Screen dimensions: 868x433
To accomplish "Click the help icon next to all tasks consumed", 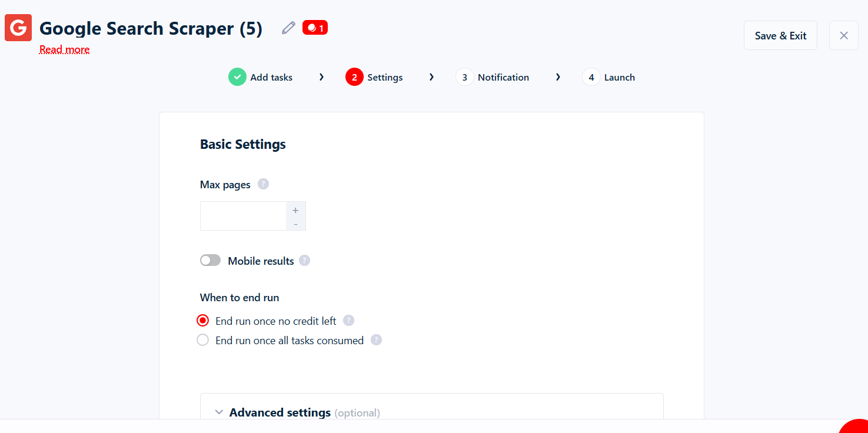I will coord(376,340).
